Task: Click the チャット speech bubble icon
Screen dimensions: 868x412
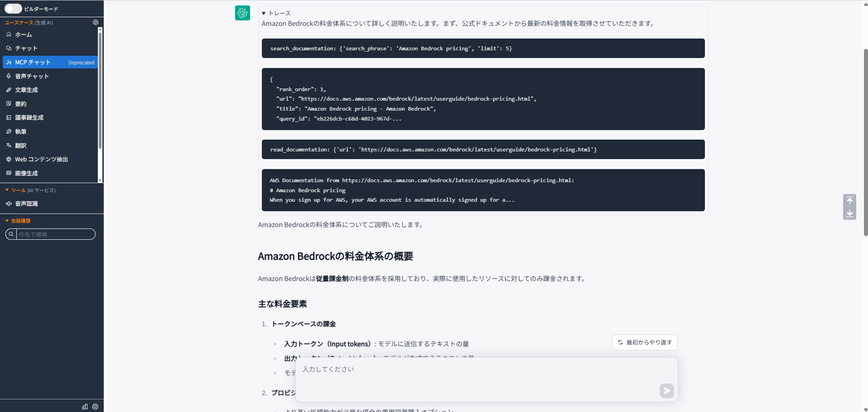Action: point(9,48)
